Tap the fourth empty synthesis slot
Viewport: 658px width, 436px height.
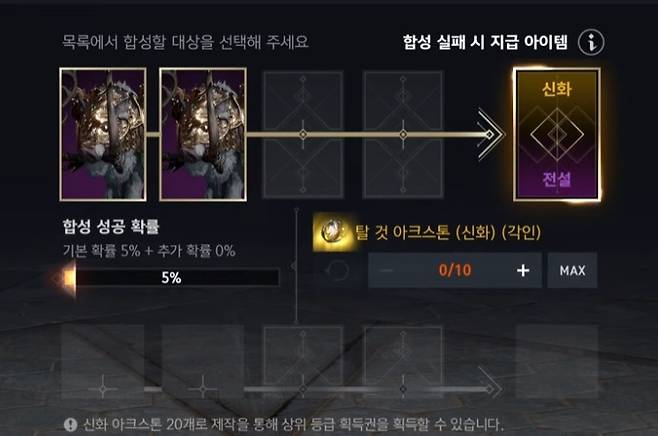(x=403, y=134)
